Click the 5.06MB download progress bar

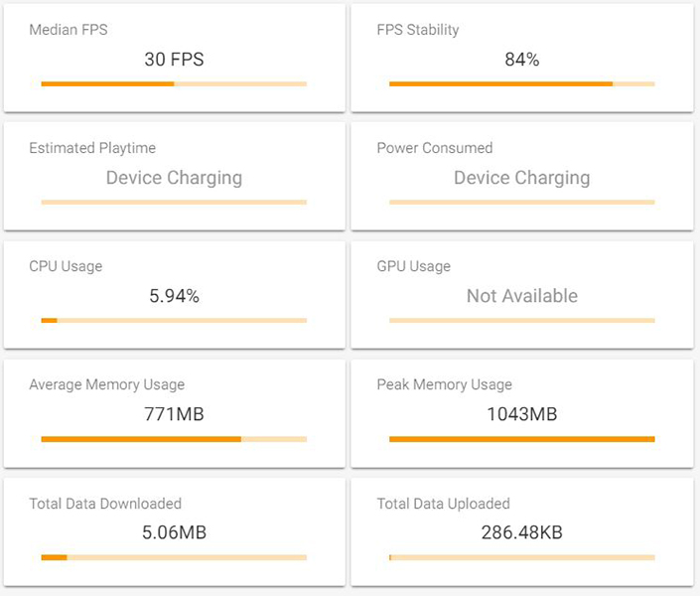(174, 557)
